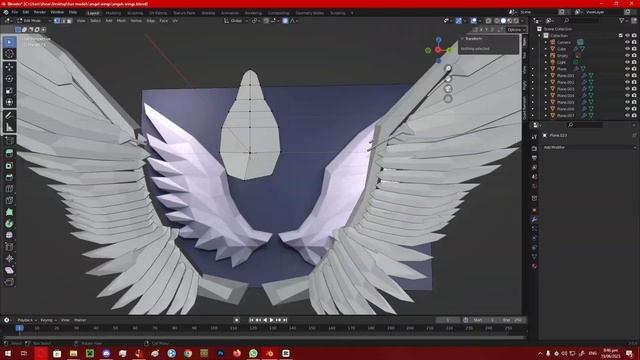Viewport: 640px width, 360px height.
Task: Pick the Rotate tool
Action: pos(9,79)
